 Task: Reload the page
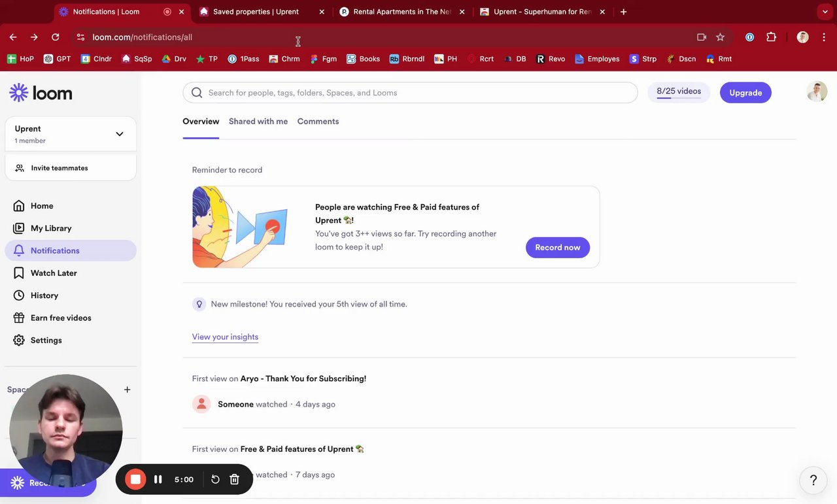click(x=55, y=37)
